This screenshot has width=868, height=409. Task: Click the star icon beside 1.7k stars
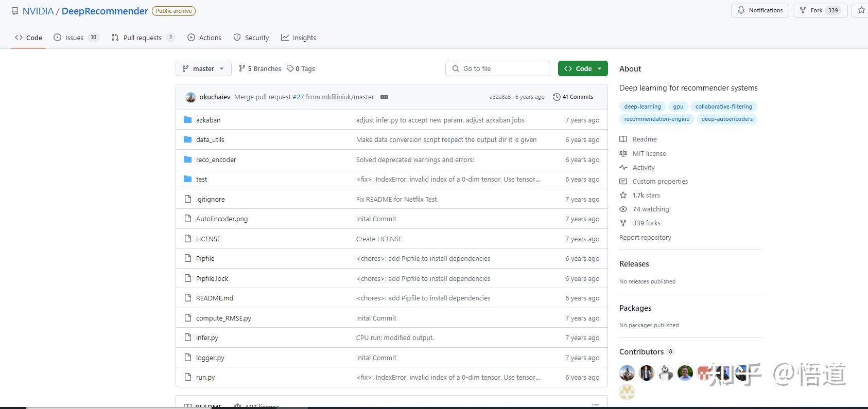tap(623, 195)
